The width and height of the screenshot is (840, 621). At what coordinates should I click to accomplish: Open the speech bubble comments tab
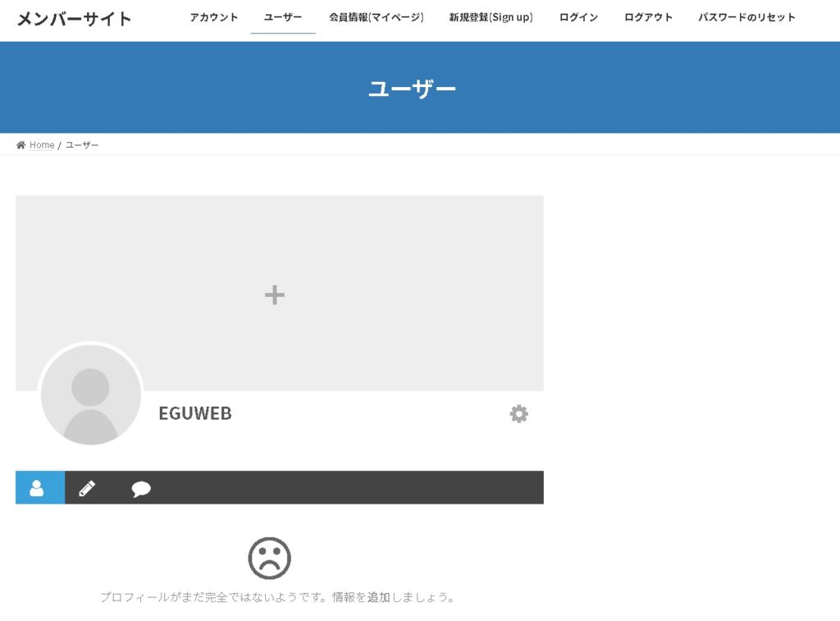tap(141, 490)
